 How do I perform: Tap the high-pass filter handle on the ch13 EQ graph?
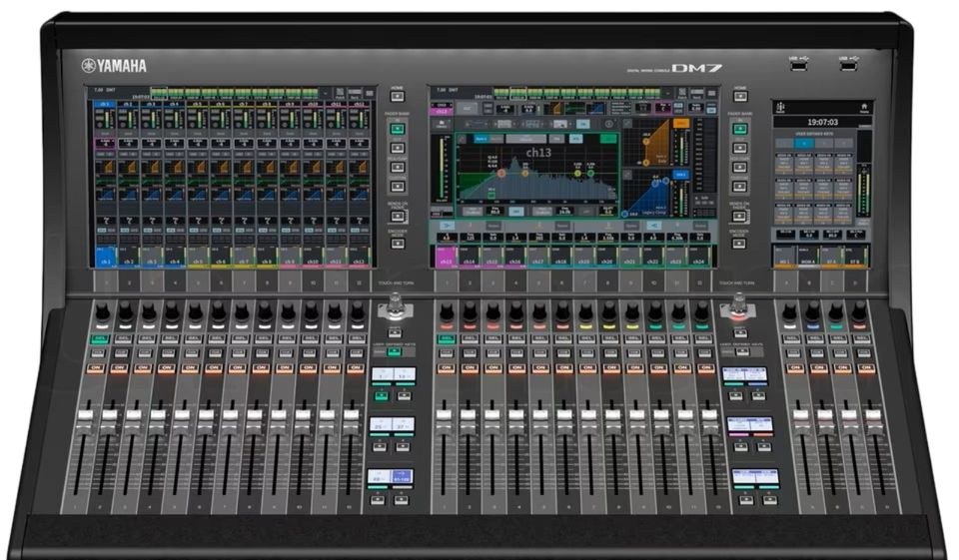click(x=491, y=195)
